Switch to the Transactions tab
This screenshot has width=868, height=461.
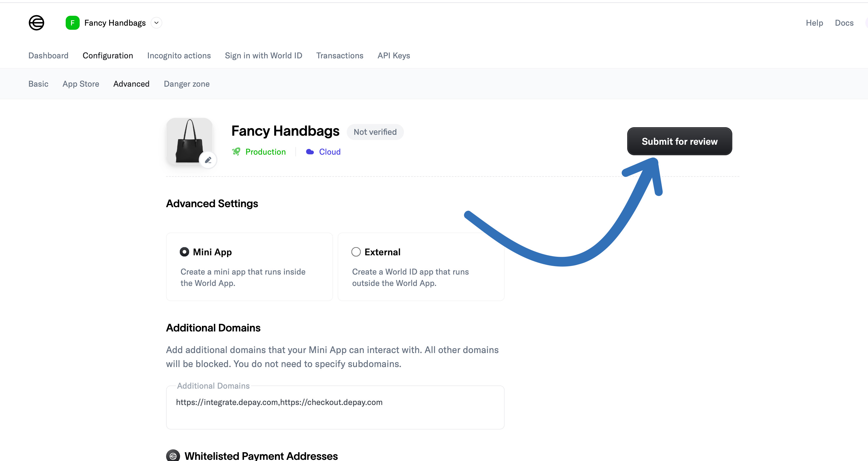340,55
